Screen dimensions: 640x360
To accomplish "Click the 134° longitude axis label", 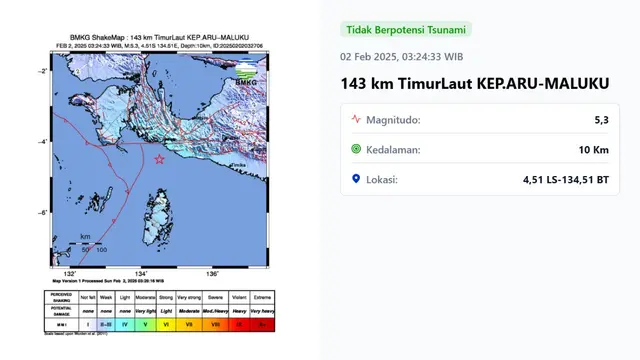I will tap(141, 274).
